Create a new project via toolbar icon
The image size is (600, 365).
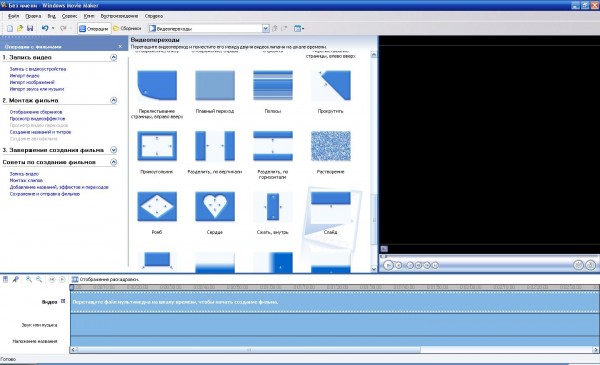(x=10, y=28)
